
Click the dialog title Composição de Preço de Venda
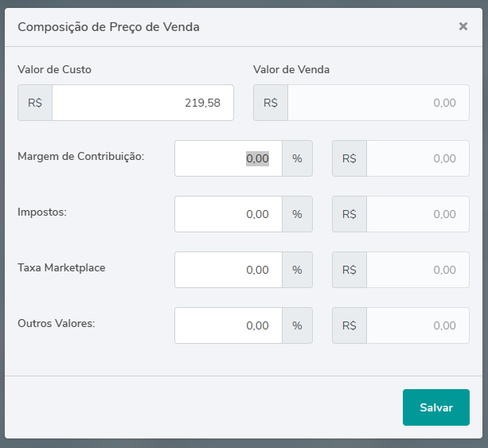click(x=108, y=27)
